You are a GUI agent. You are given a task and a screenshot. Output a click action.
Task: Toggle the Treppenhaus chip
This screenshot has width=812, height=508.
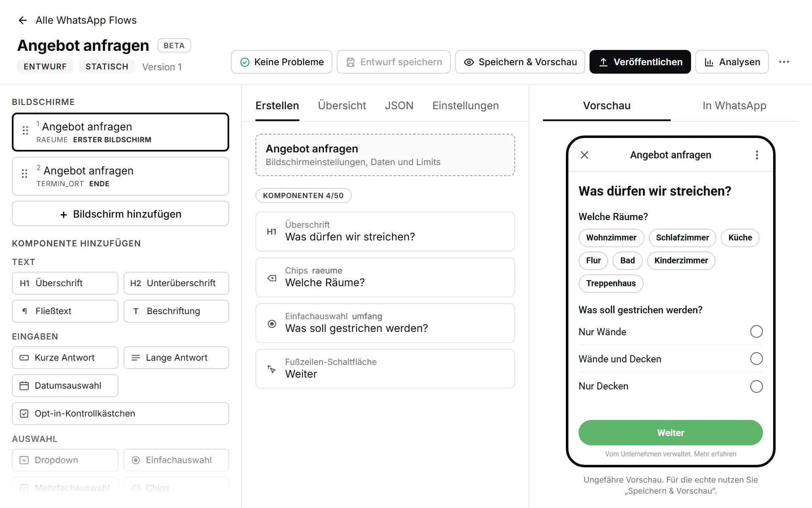pos(611,283)
